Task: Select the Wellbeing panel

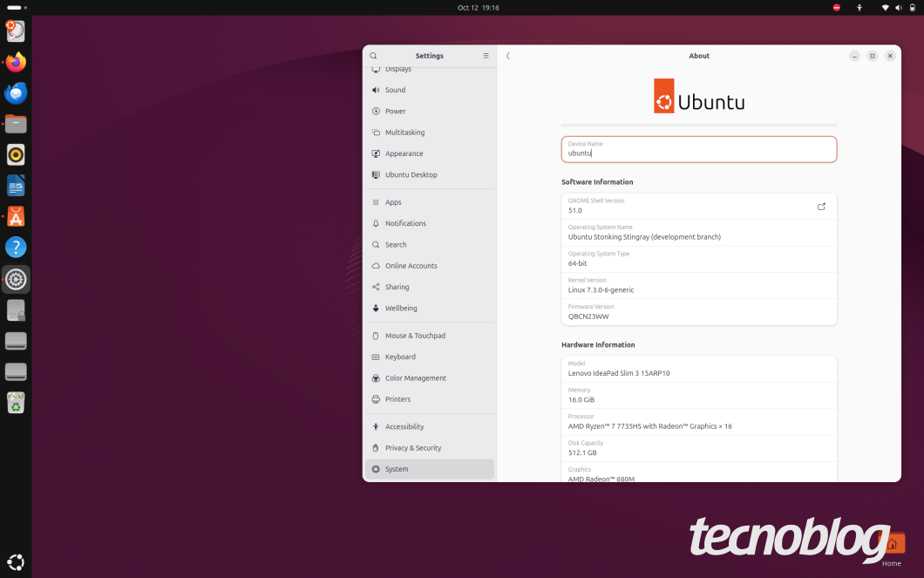Action: (x=430, y=308)
